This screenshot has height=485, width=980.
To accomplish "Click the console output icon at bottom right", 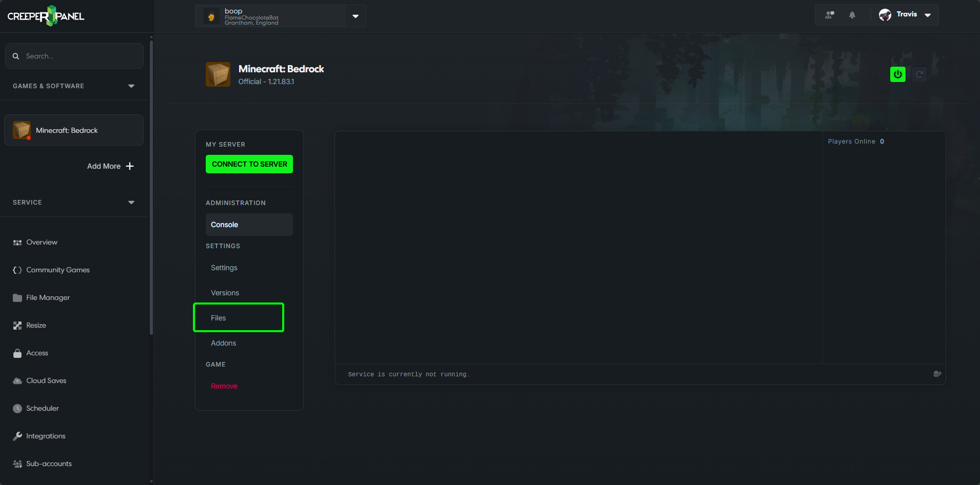I will click(x=938, y=374).
